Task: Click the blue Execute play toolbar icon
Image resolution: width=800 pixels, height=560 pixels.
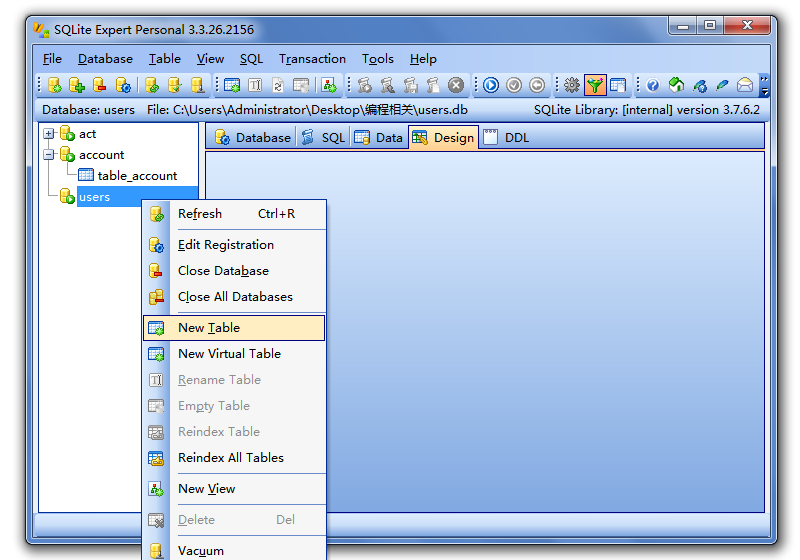Action: pyautogui.click(x=491, y=86)
